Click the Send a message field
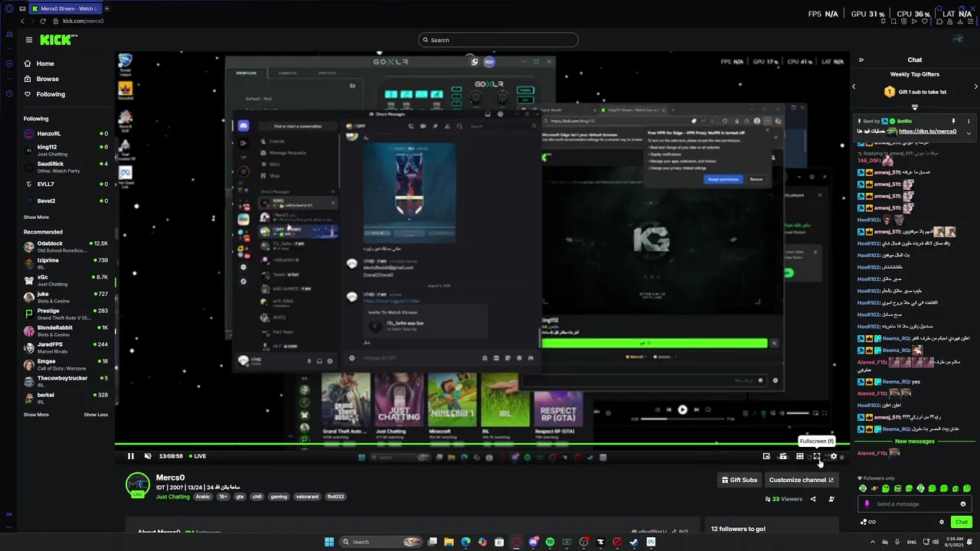Image resolution: width=980 pixels, height=551 pixels. pyautogui.click(x=915, y=504)
